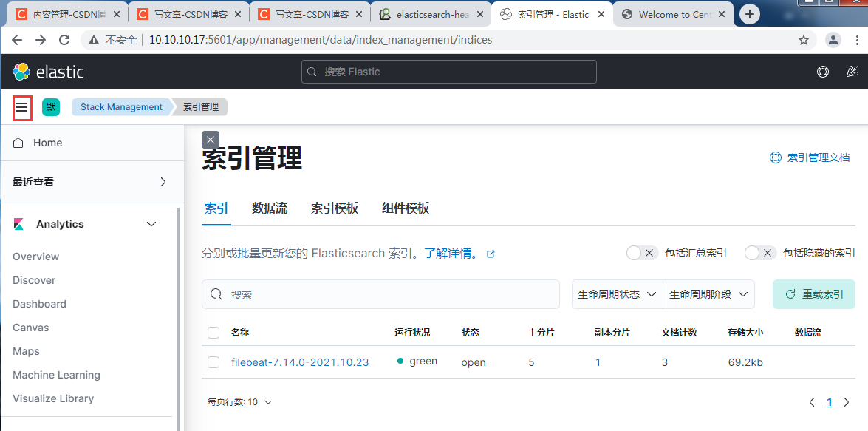868x431 pixels.
Task: Close the side navigation with X button
Action: coord(211,140)
